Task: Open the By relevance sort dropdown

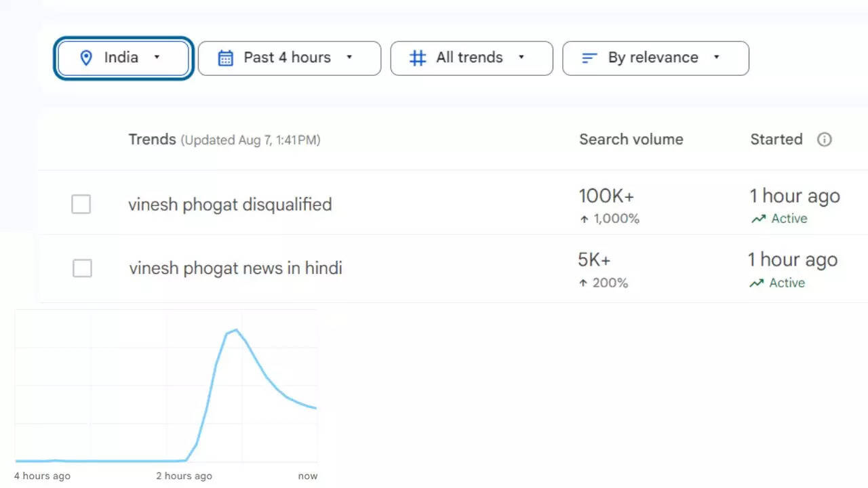Action: point(716,58)
